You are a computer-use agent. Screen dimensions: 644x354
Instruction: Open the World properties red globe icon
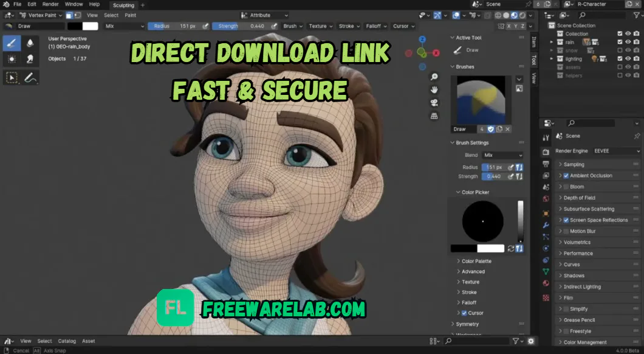point(546,198)
